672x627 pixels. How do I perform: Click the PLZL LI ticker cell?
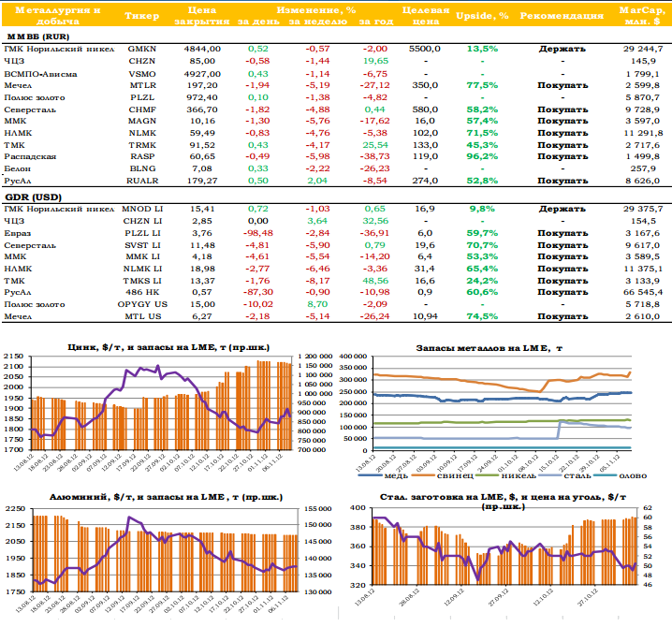pos(142,233)
